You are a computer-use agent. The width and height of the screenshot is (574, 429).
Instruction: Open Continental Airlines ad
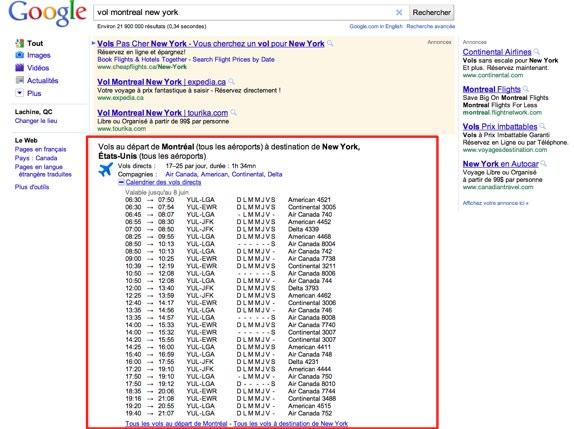[x=497, y=52]
